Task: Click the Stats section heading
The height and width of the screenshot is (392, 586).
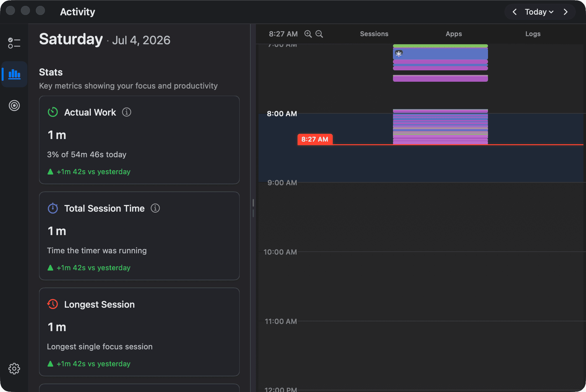Action: tap(51, 72)
